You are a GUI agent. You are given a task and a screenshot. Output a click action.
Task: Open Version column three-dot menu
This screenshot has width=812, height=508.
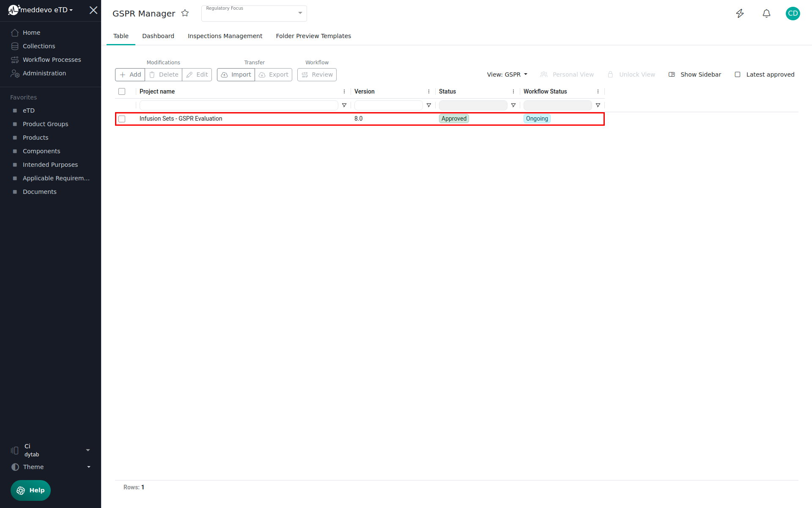coord(429,91)
